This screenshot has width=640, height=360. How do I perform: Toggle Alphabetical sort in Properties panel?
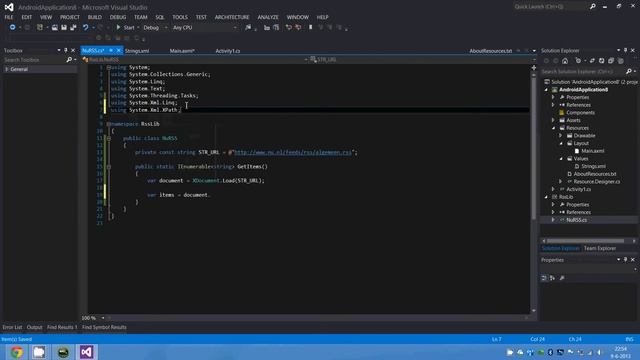coord(552,278)
